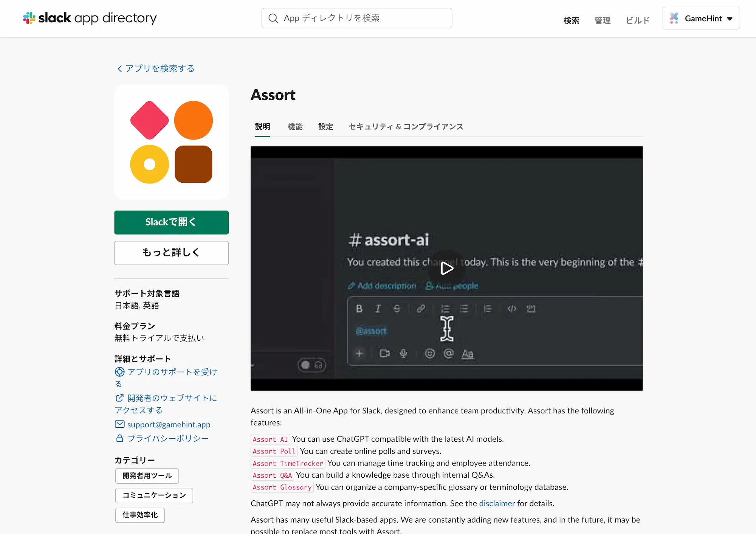Click the @assort mention in video
Image resolution: width=756 pixels, height=534 pixels.
(x=371, y=331)
